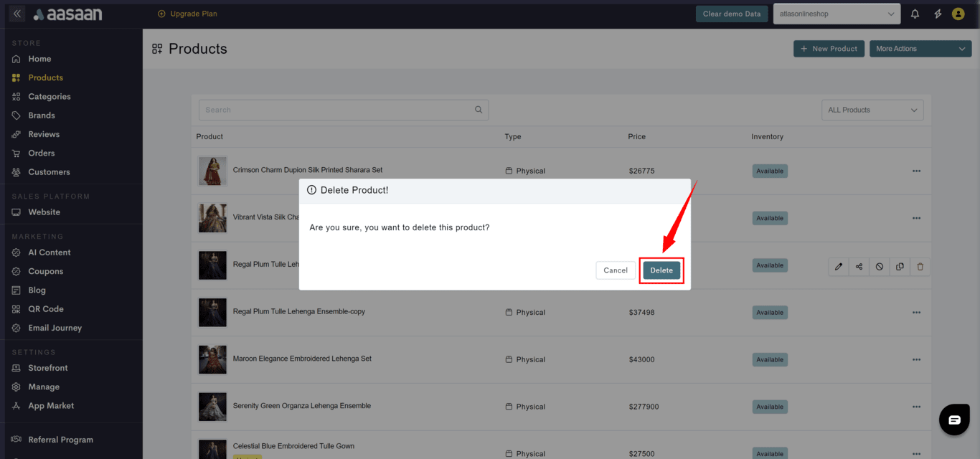The height and width of the screenshot is (459, 980).
Task: Click the disable (circle-slash) icon in row
Action: pyautogui.click(x=879, y=267)
